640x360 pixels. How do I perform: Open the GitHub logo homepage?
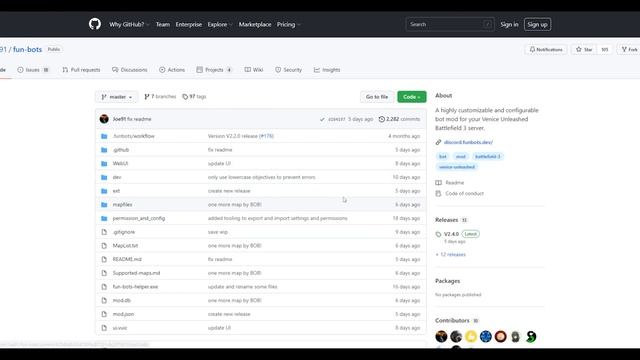95,24
